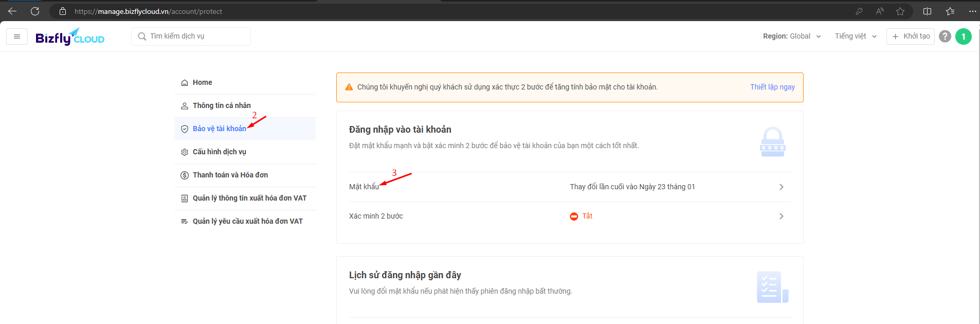Image resolution: width=980 pixels, height=324 pixels.
Task: Go back using browser back arrow
Action: click(x=12, y=11)
